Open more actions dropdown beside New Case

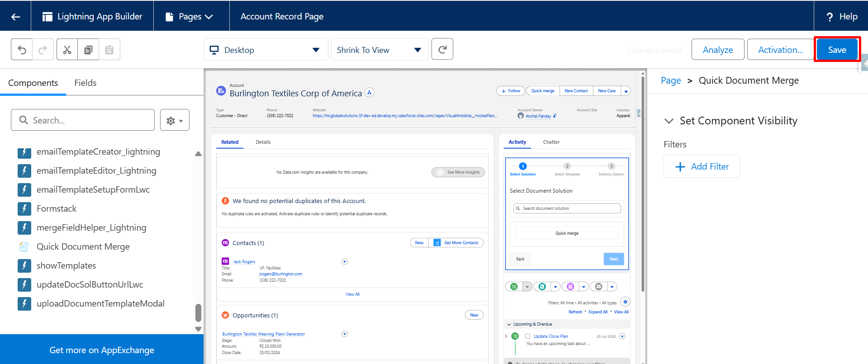[626, 91]
